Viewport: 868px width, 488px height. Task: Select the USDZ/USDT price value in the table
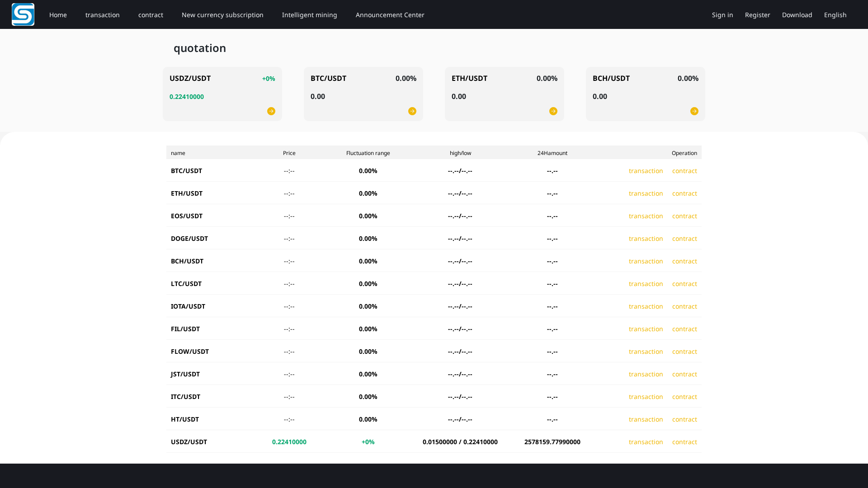[289, 442]
